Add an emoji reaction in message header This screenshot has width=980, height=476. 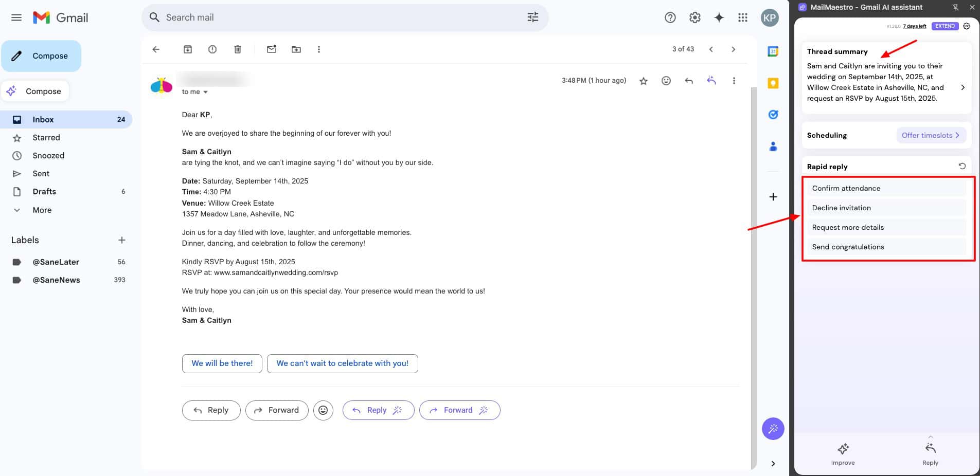(666, 81)
